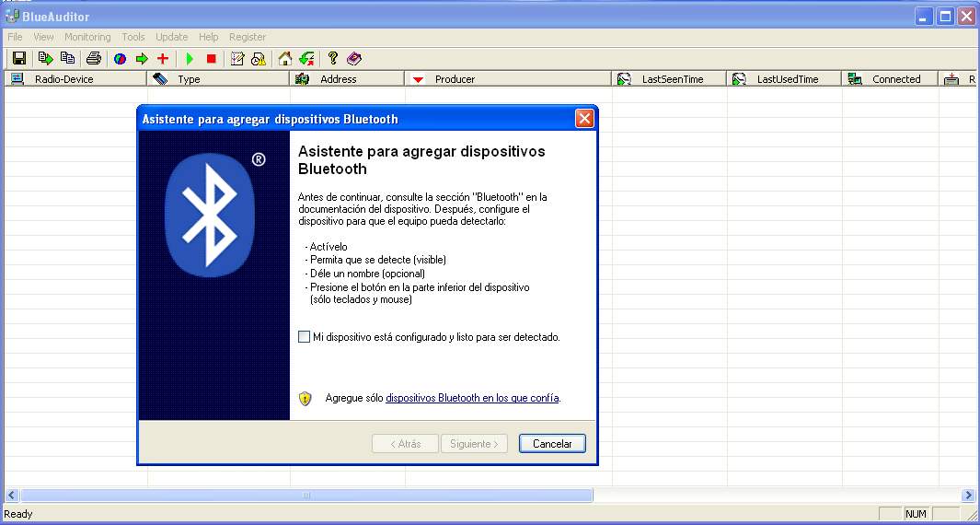Viewport: 980px width, 525px height.
Task: Sort by the LastSeenTime column header
Action: click(x=669, y=79)
